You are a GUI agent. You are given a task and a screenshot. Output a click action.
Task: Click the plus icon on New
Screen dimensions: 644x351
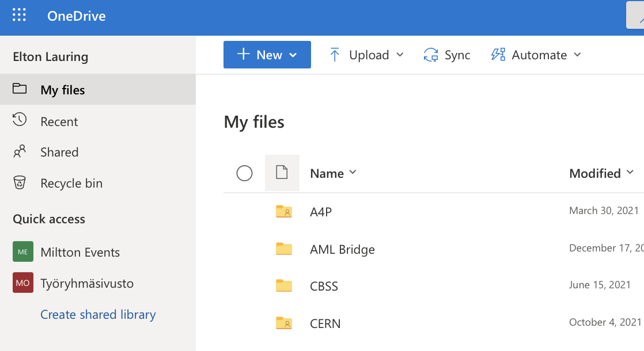244,54
